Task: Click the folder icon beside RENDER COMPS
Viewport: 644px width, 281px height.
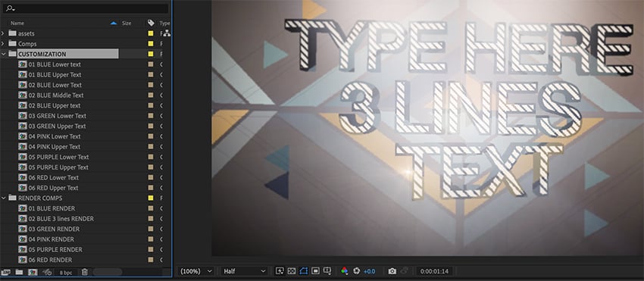Action: coord(12,198)
